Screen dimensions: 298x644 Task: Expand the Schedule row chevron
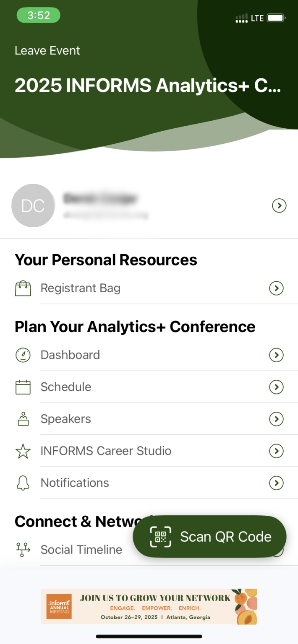coord(276,387)
